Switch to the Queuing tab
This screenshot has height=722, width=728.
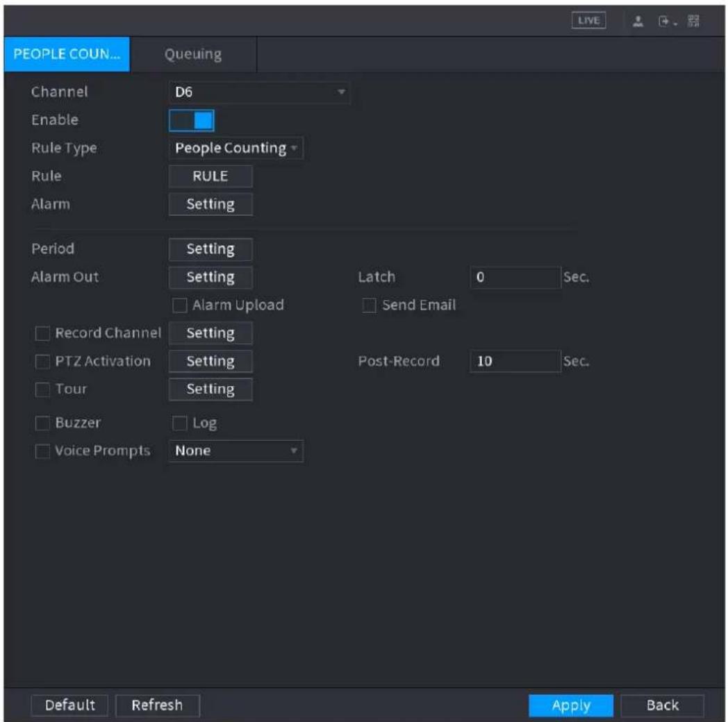pyautogui.click(x=193, y=54)
